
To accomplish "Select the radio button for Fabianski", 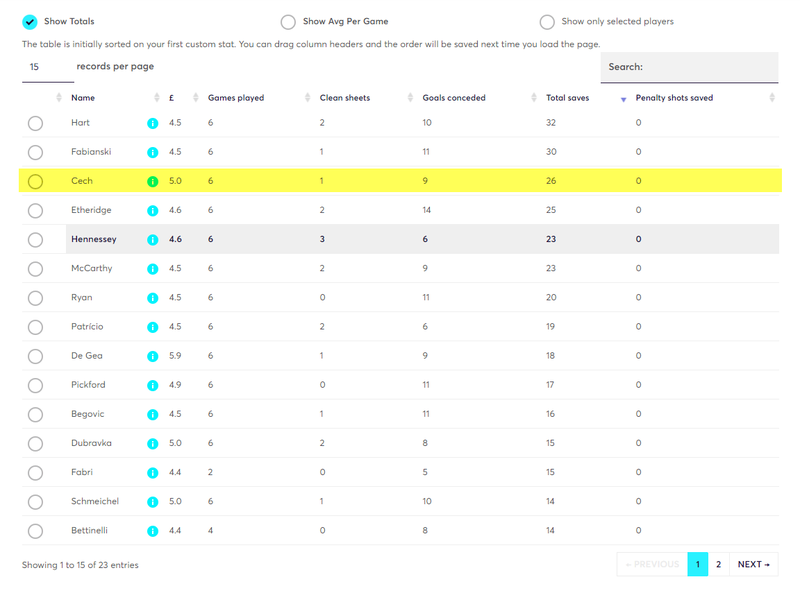I will [35, 152].
